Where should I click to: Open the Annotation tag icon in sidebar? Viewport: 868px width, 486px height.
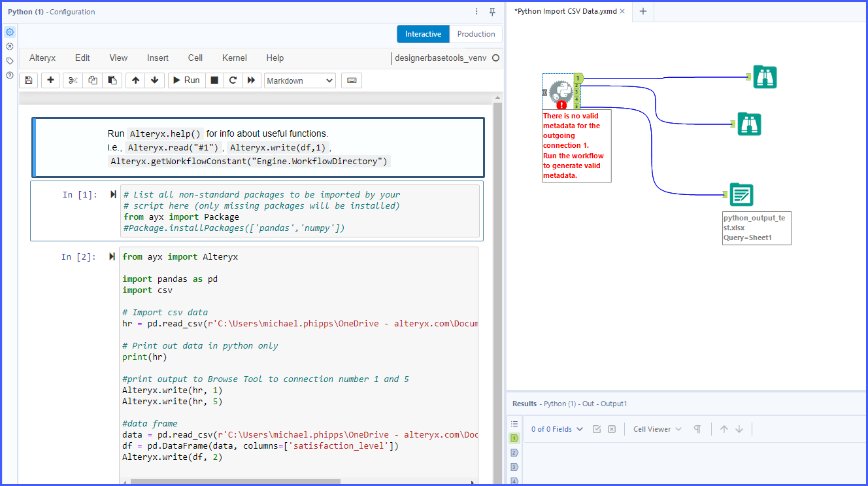(x=10, y=61)
